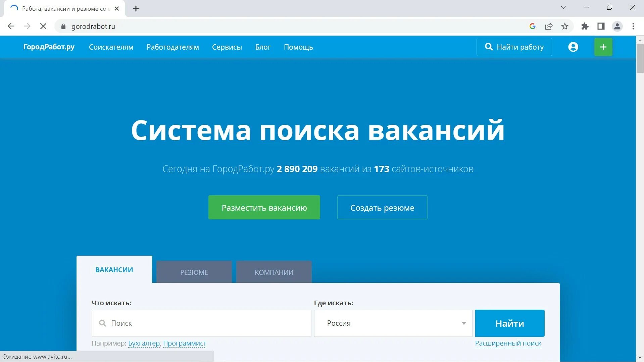Switch to the РЕЗЮМЕ tab
The image size is (644, 362).
coord(194,272)
